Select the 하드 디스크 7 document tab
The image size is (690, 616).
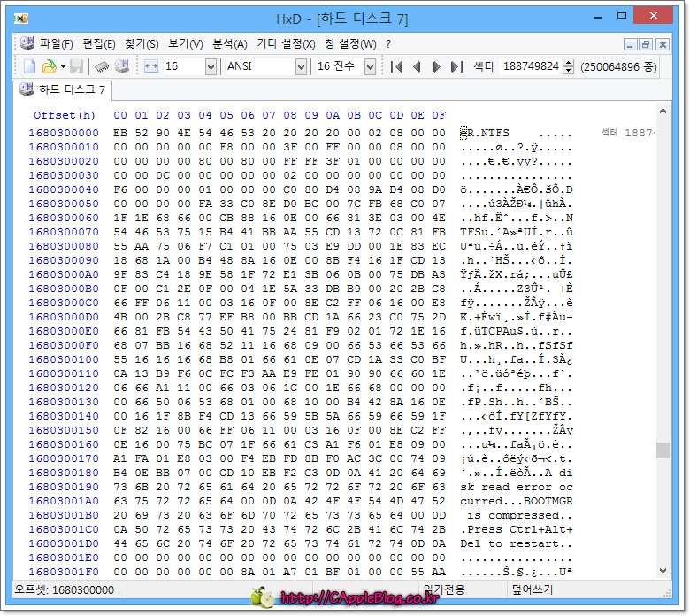click(63, 89)
